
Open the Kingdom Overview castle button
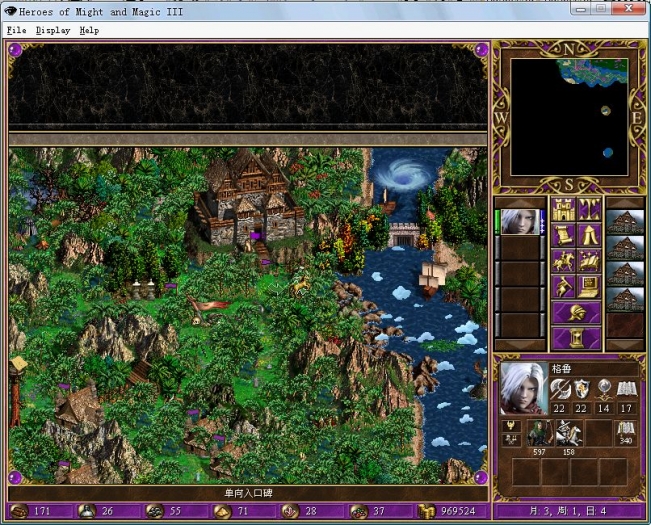click(563, 209)
